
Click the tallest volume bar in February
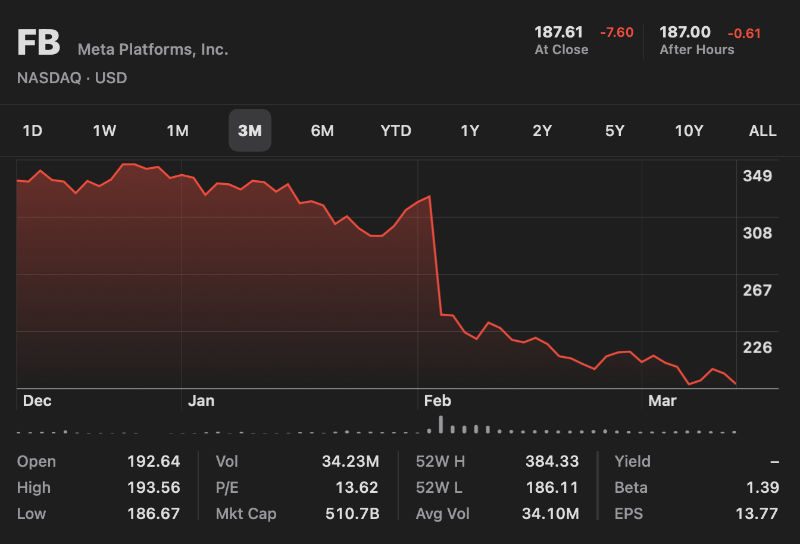pos(440,425)
